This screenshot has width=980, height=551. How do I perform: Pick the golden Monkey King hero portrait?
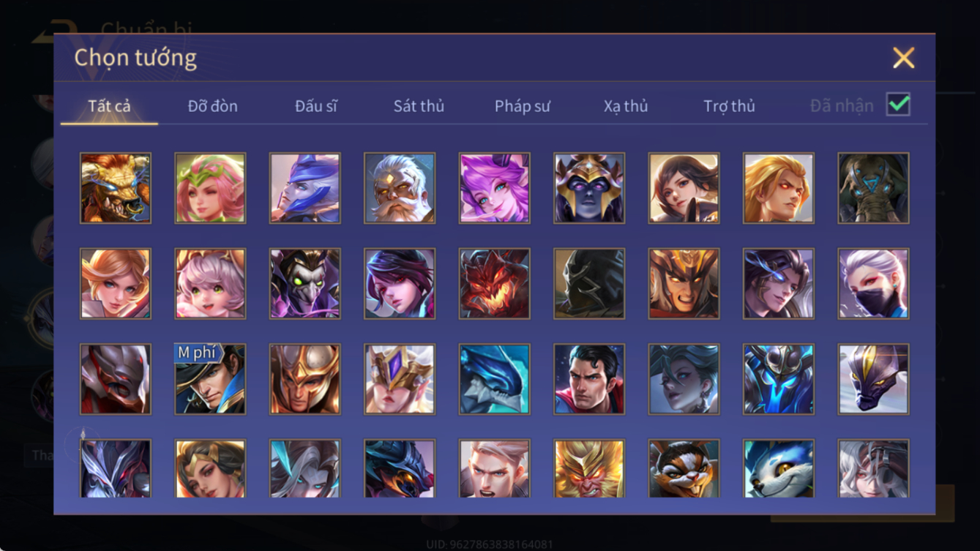pyautogui.click(x=589, y=468)
